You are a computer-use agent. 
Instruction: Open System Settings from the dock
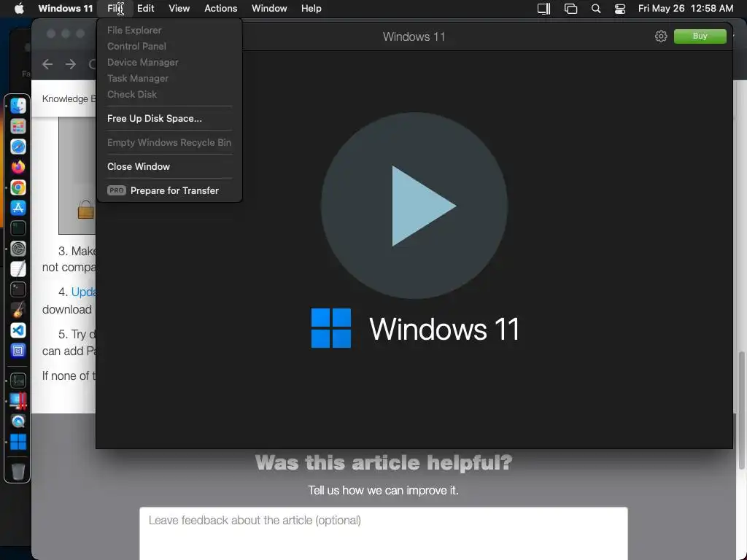(18, 249)
